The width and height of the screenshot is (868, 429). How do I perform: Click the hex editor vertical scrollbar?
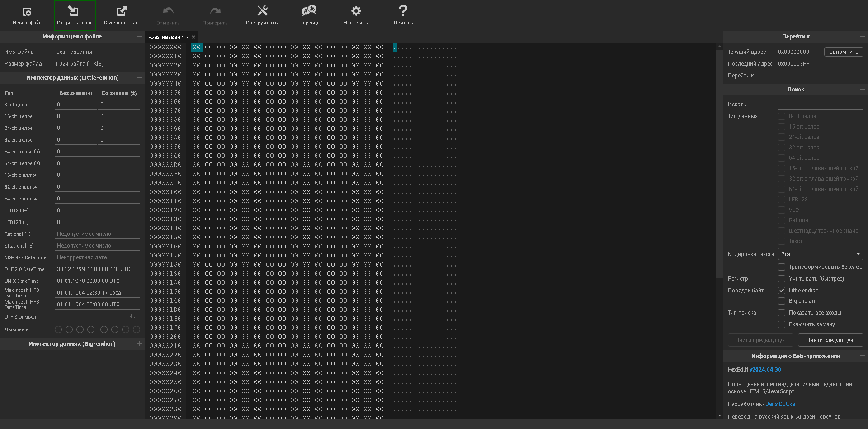click(719, 163)
